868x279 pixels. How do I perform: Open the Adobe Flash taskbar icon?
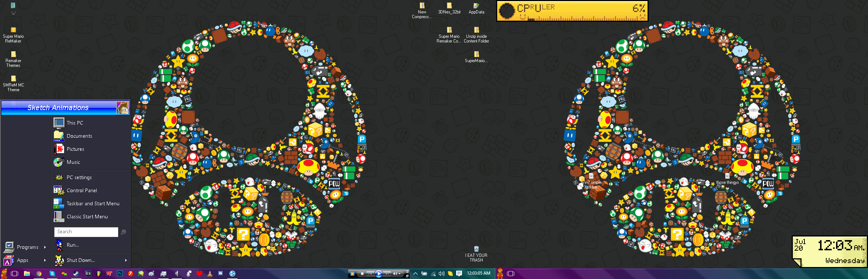(130, 274)
